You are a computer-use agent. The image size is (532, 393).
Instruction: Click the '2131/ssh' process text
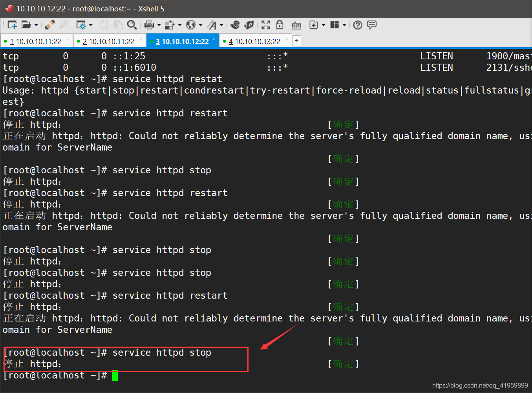pyautogui.click(x=509, y=68)
